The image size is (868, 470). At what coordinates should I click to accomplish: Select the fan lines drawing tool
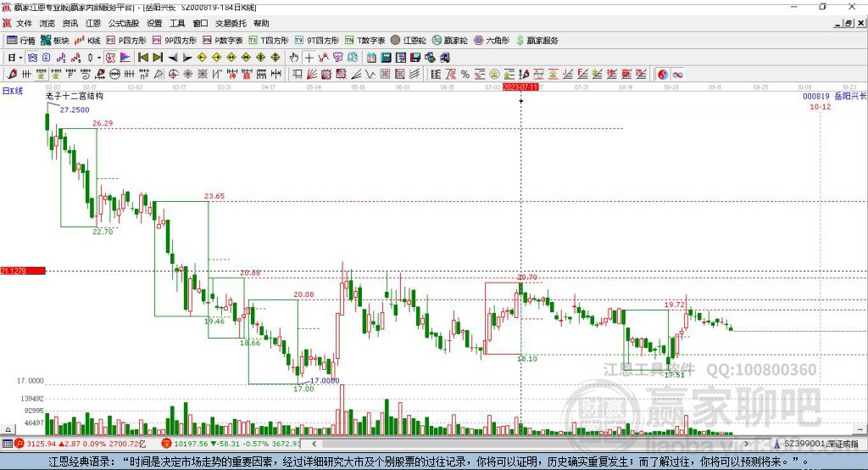coord(312,75)
